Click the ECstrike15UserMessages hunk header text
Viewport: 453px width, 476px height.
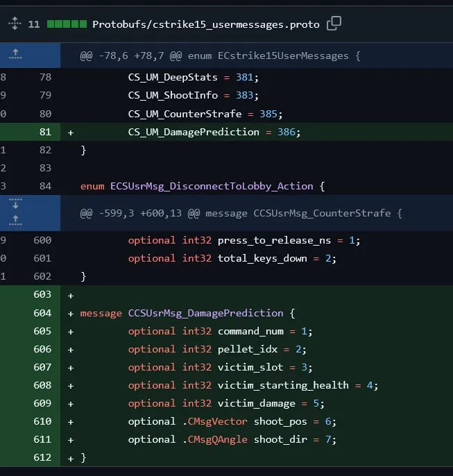click(221, 56)
